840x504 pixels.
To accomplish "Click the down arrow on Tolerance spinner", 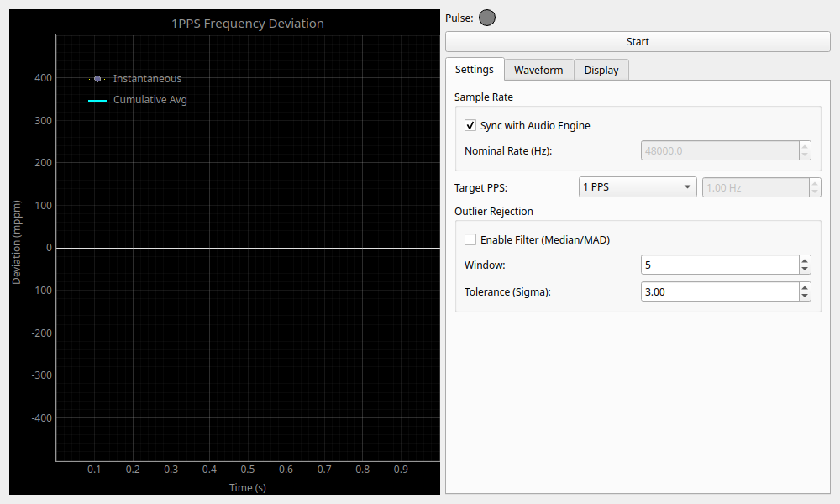I will 805,296.
